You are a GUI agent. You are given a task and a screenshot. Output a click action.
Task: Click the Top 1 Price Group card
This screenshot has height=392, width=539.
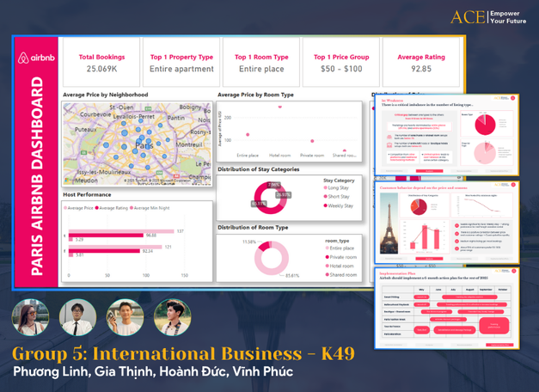340,63
